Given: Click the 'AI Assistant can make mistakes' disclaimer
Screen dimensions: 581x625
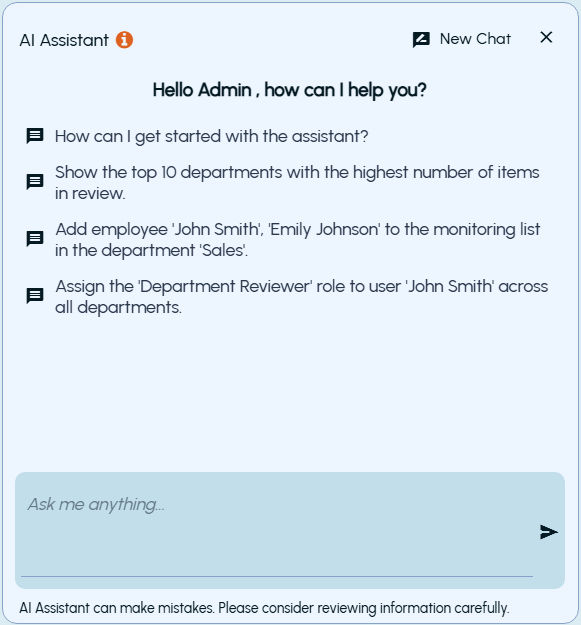Looking at the screenshot, I should click(264, 608).
